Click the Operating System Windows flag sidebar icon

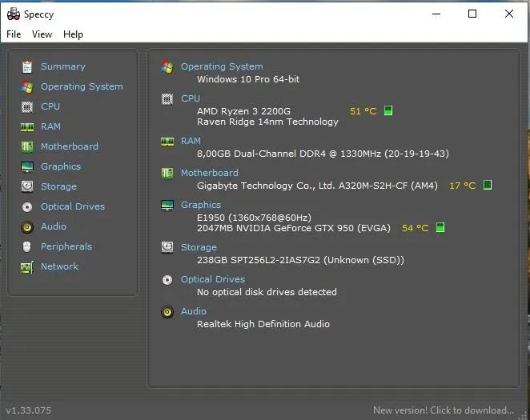(x=27, y=86)
